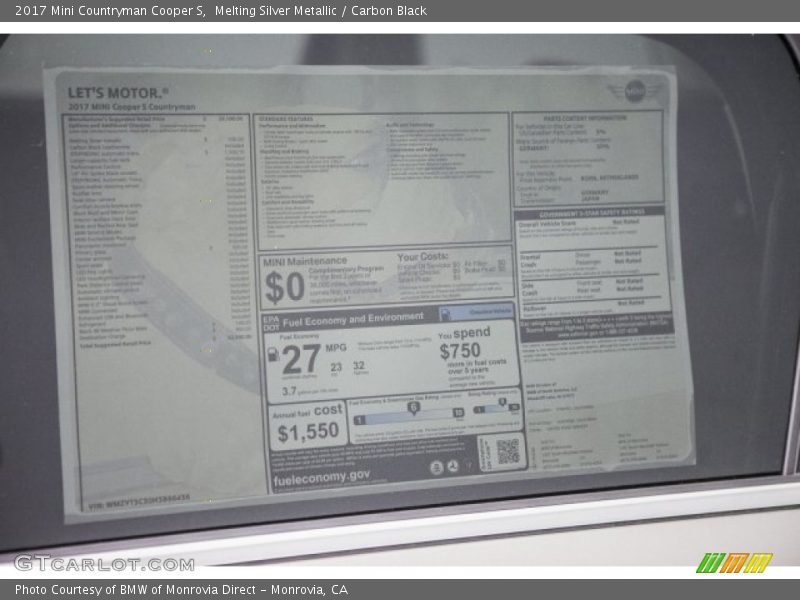Select '2017 MINI Cooper S Countryman' subtitle
The image size is (800, 600).
click(132, 107)
